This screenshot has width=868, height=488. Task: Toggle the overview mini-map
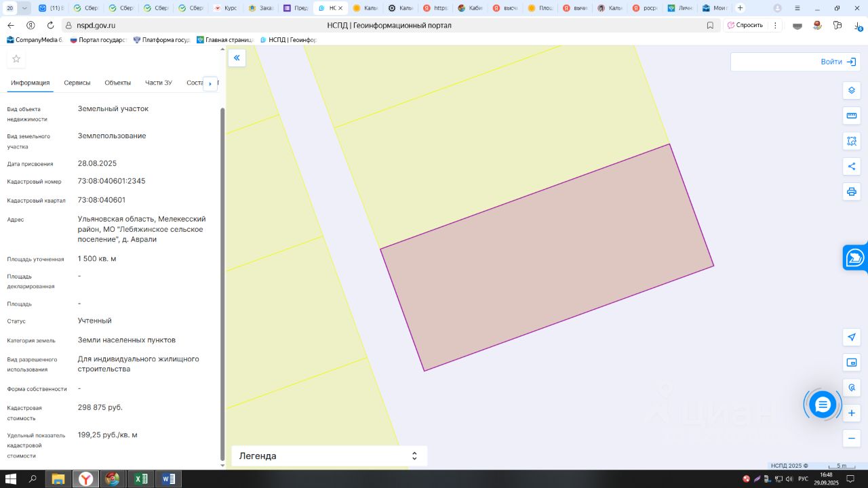click(852, 363)
